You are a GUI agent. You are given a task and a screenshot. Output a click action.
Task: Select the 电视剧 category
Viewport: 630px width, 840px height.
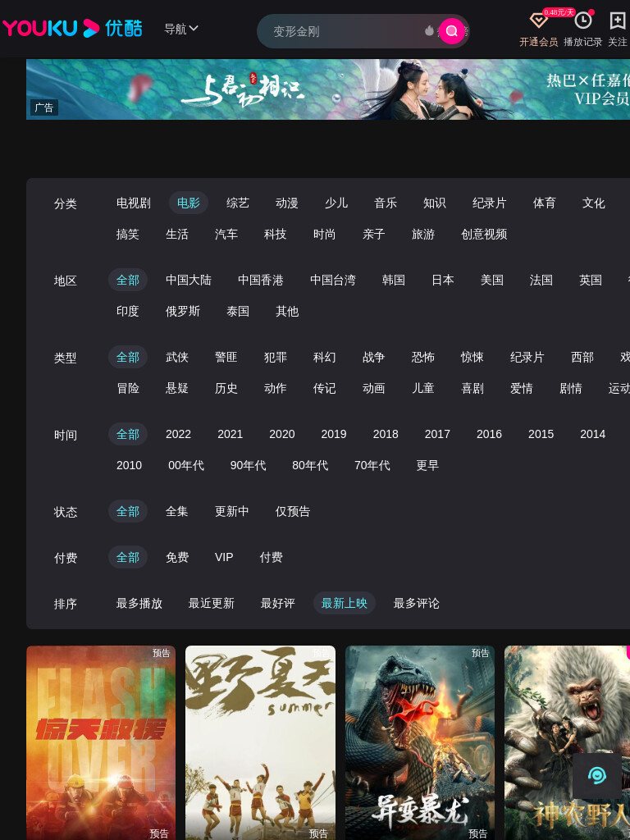point(134,203)
